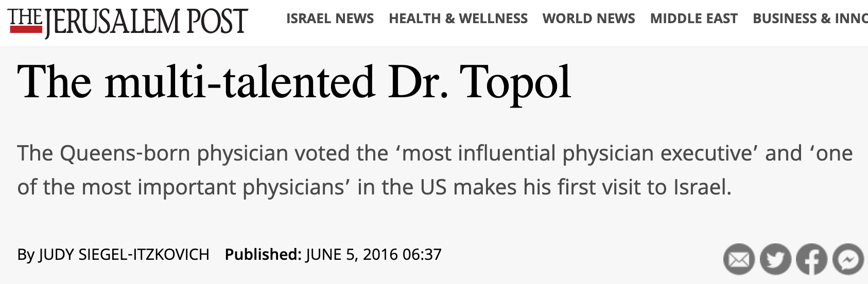The image size is (868, 284).
Task: Click the red bar under 'THE' in logo
Action: [x=26, y=29]
